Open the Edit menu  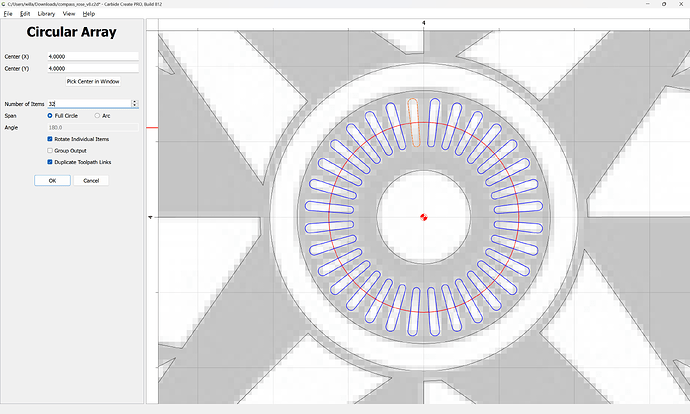[25, 14]
